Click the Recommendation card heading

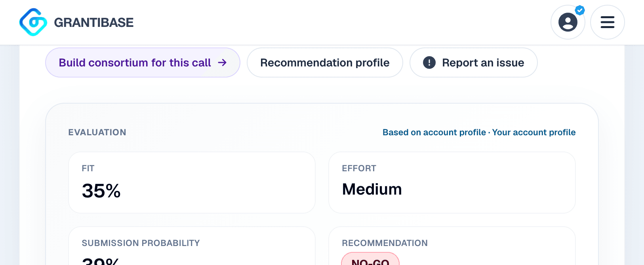click(x=385, y=243)
